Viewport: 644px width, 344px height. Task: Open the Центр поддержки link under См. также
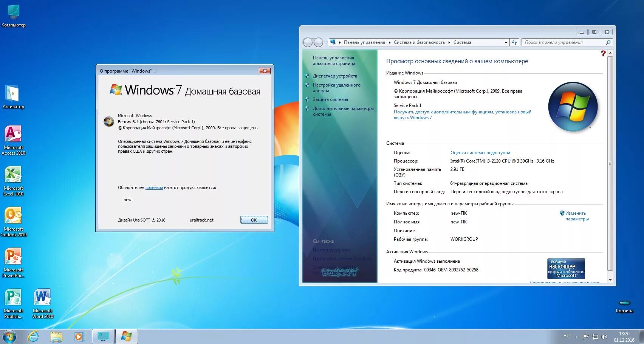[x=331, y=250]
